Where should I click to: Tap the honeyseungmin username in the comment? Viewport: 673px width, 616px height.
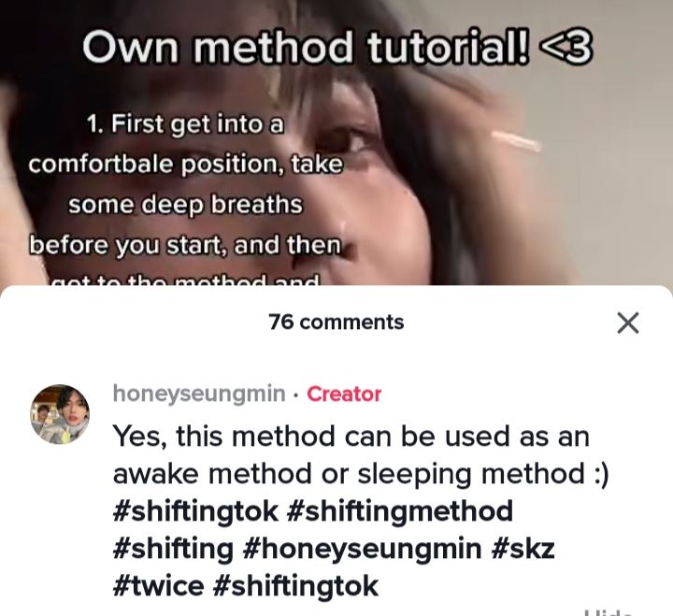[199, 394]
